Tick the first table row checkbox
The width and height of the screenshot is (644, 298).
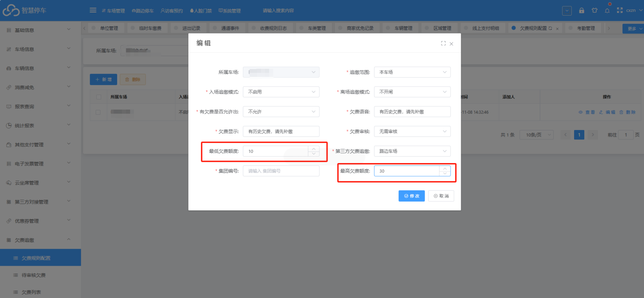click(98, 112)
